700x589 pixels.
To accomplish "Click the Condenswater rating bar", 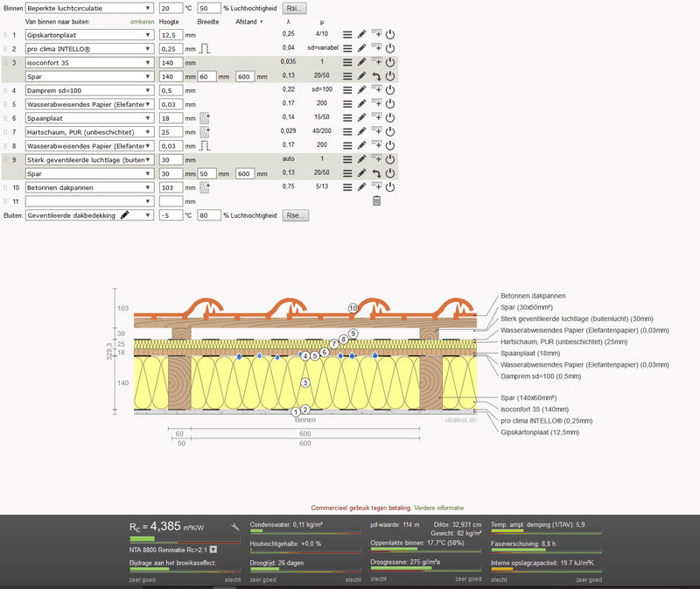I will pyautogui.click(x=305, y=531).
